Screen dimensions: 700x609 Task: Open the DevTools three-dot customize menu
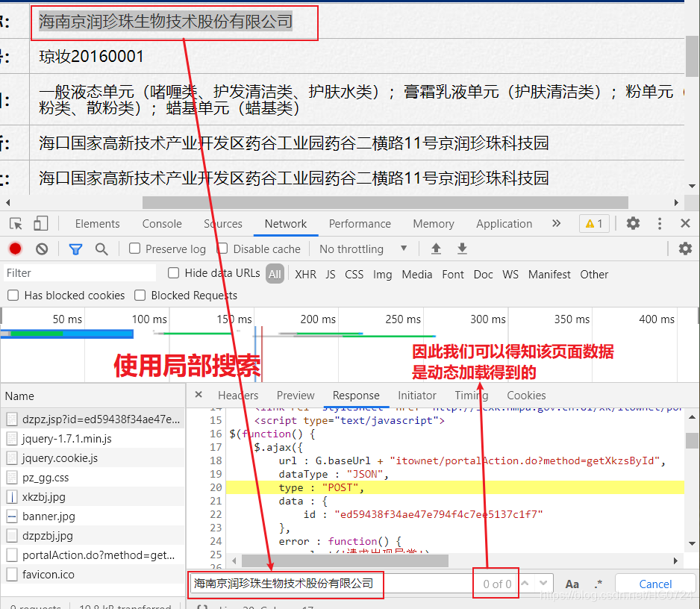pos(660,223)
